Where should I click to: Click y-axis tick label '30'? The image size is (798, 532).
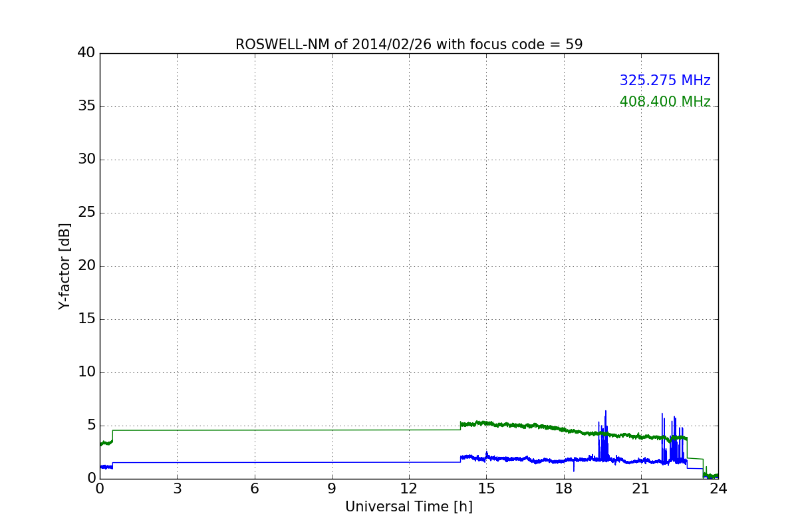pyautogui.click(x=86, y=159)
